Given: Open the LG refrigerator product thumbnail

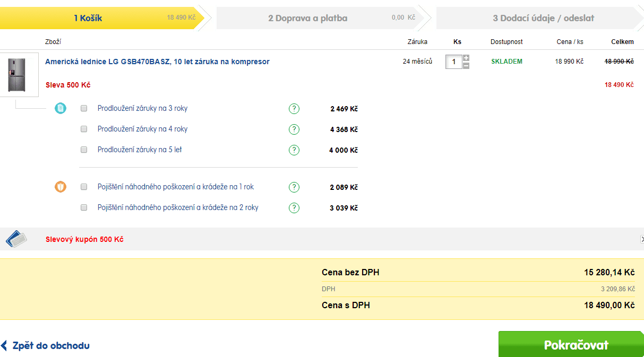Looking at the screenshot, I should pos(19,75).
